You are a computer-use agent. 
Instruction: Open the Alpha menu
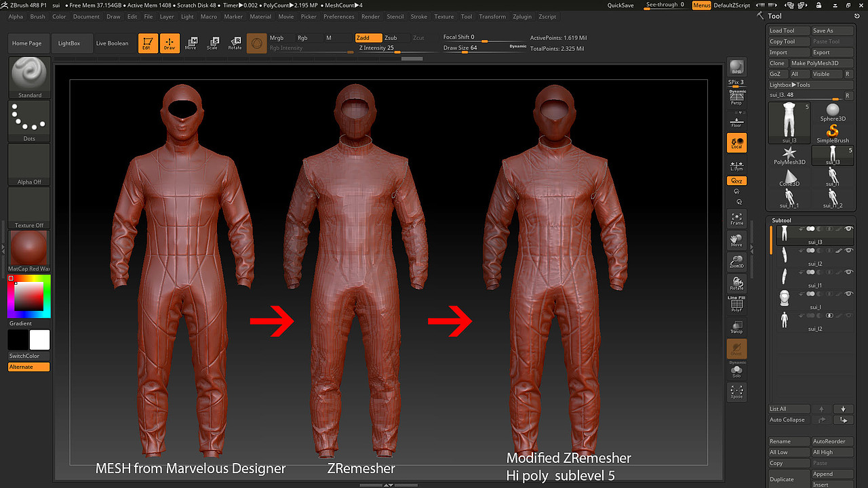tap(16, 16)
